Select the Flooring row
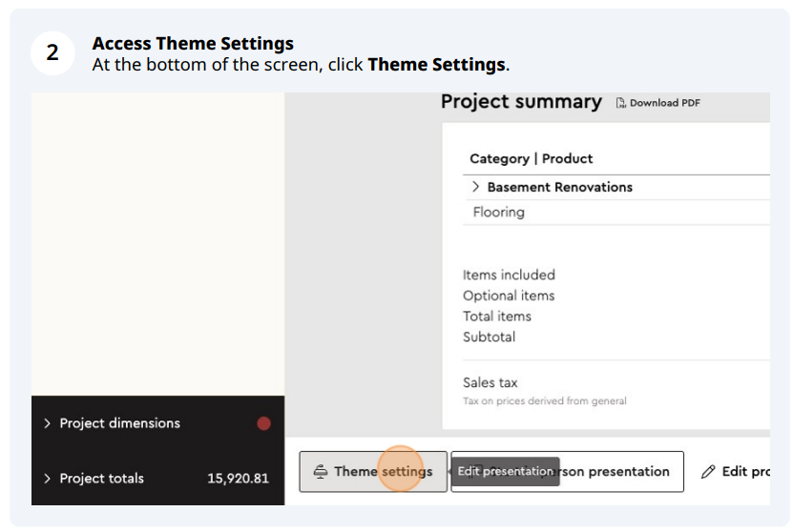The height and width of the screenshot is (532, 793). coord(616,213)
